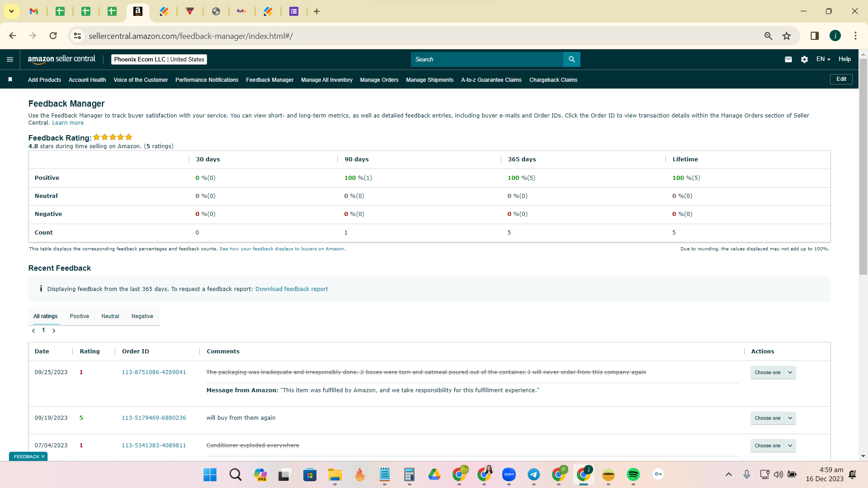868x488 pixels.
Task: Switch to the Negative feedback tab
Action: pos(142,316)
